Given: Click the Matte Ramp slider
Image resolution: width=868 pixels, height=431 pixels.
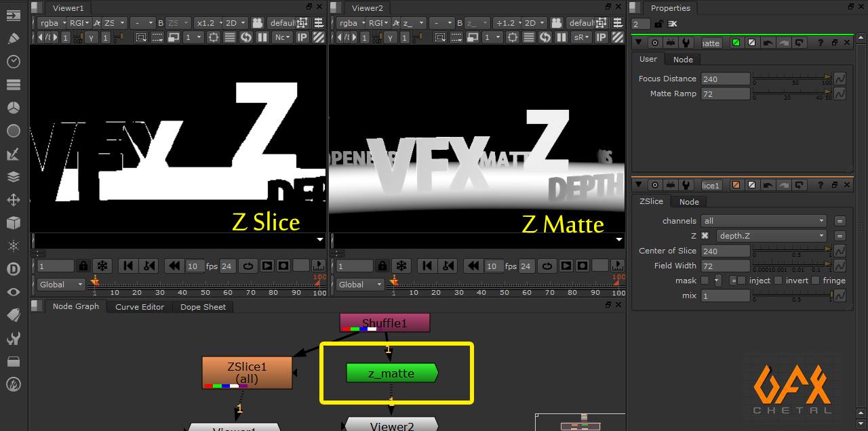Looking at the screenshot, I should pyautogui.click(x=791, y=94).
